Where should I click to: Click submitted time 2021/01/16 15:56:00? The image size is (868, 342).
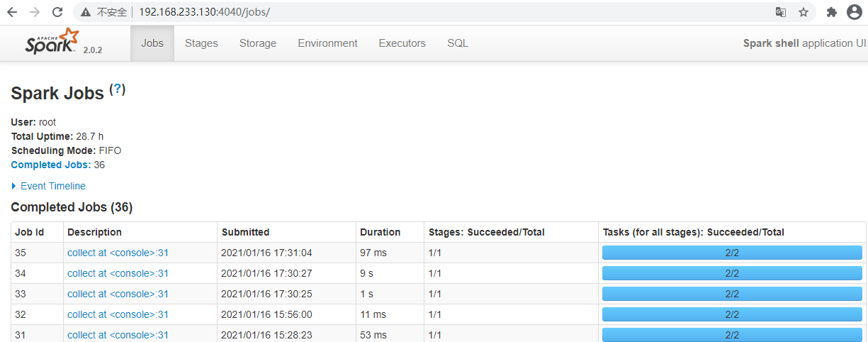(266, 314)
